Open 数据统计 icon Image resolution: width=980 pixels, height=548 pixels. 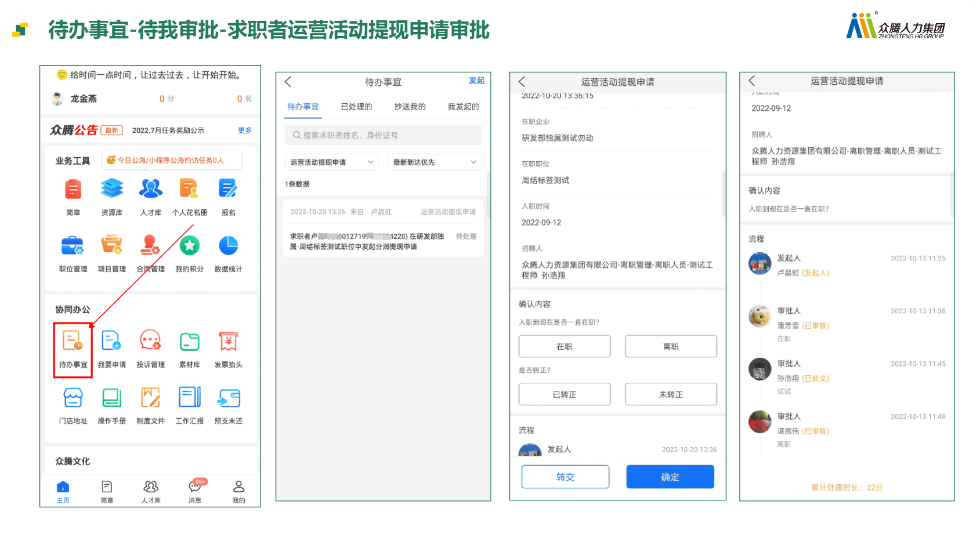click(x=228, y=246)
